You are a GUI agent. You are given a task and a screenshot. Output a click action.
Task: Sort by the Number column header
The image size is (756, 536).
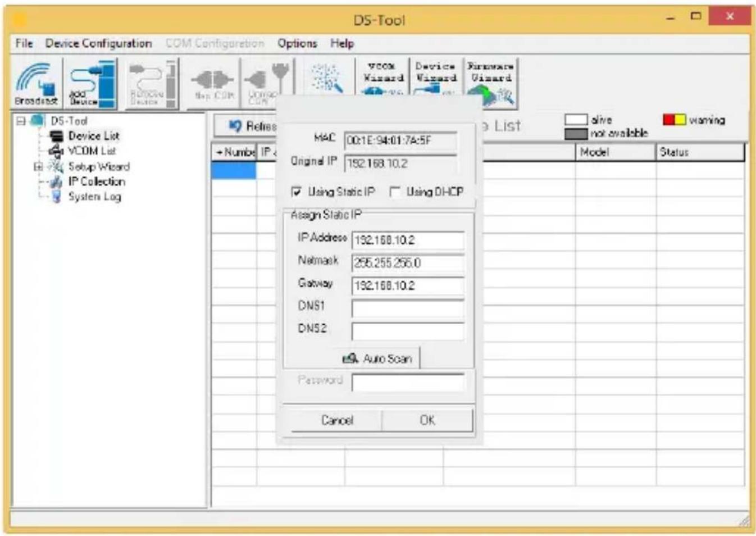234,152
